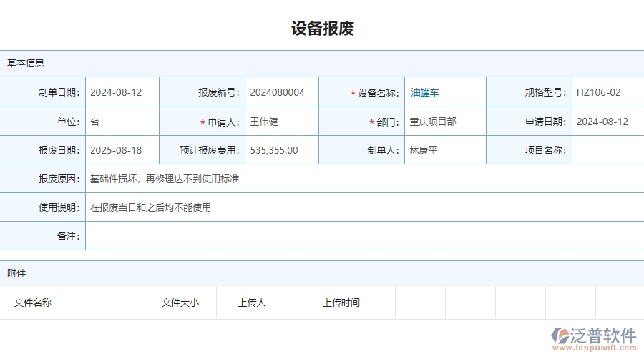Click the 单位 field containing 台
Image resolution: width=644 pixels, height=359 pixels.
tap(122, 122)
